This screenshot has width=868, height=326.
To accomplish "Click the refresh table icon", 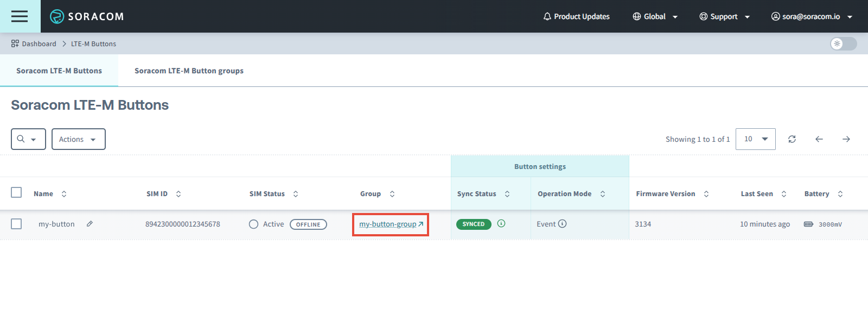I will 792,139.
